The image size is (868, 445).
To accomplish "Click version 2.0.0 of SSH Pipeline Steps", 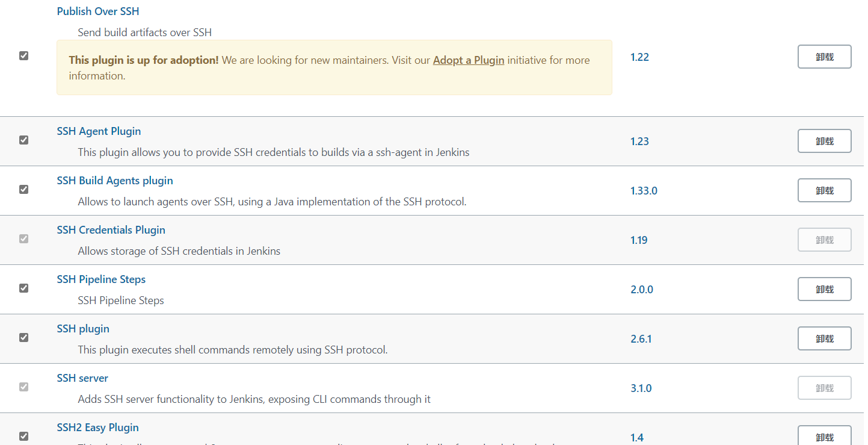I will coord(642,290).
